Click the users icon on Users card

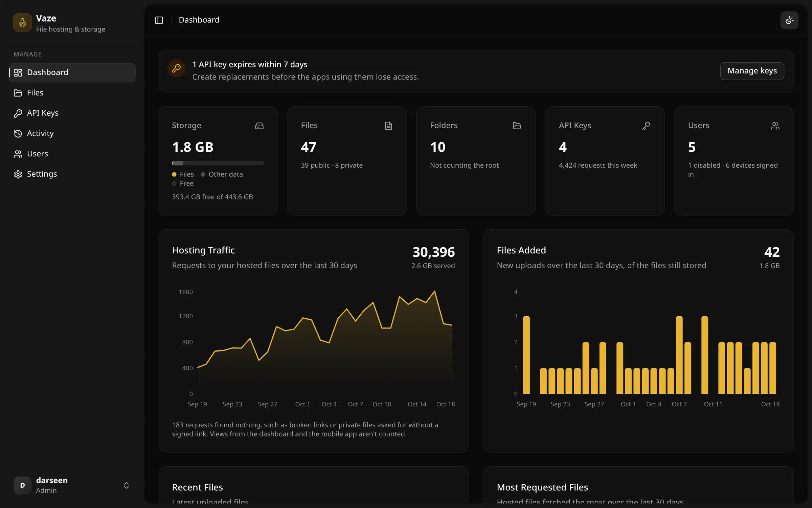[x=775, y=126]
